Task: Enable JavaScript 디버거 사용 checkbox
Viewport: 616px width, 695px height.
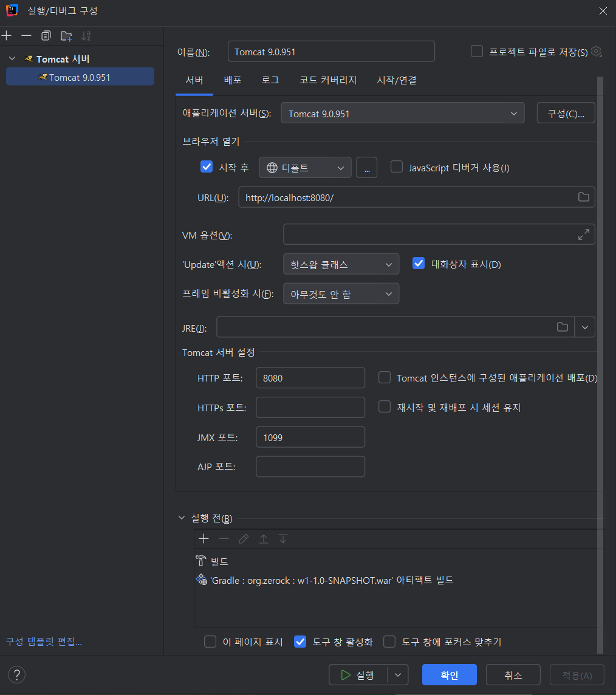Action: point(397,166)
